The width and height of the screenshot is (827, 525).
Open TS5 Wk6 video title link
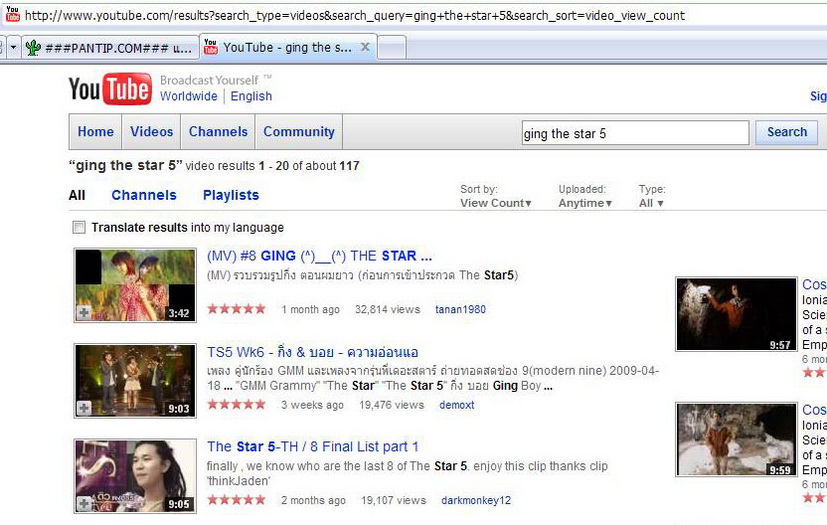(x=312, y=352)
